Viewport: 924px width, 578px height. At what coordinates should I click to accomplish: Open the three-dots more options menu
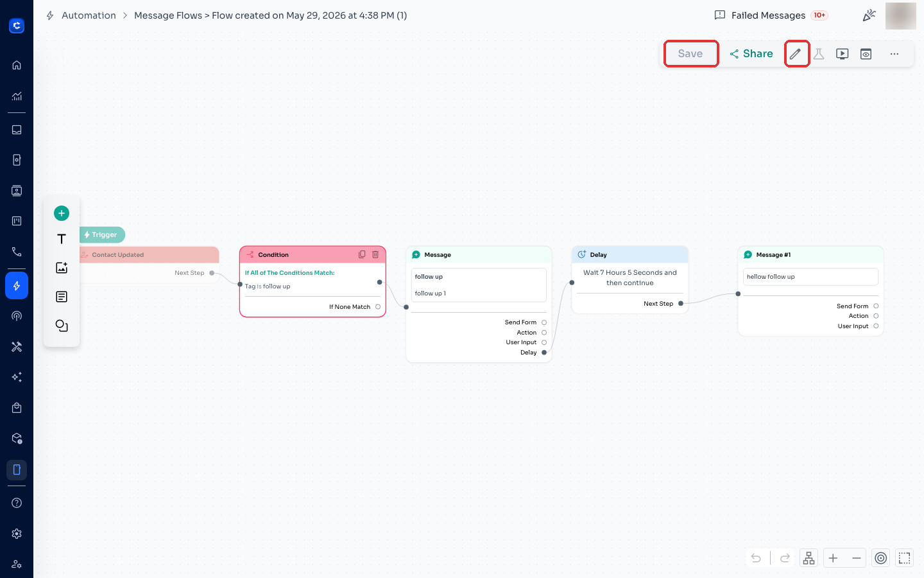tap(894, 54)
